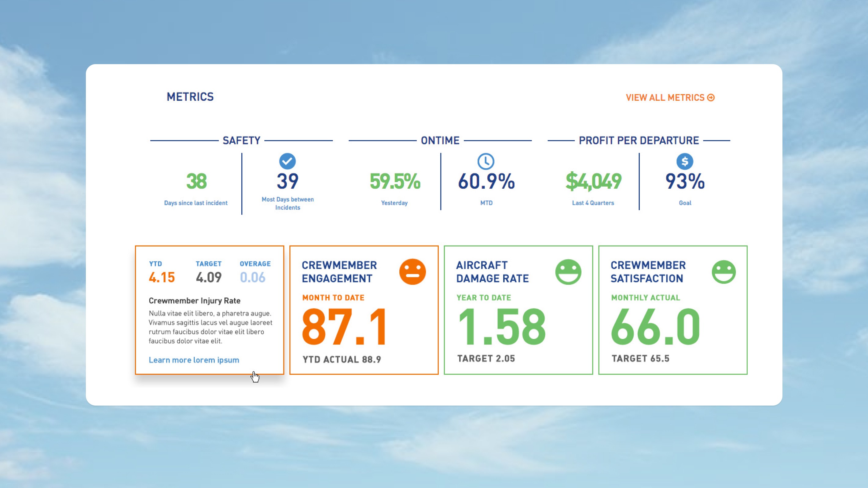Click the MONTHLY ACTUAL label
The width and height of the screenshot is (868, 488).
(x=646, y=298)
